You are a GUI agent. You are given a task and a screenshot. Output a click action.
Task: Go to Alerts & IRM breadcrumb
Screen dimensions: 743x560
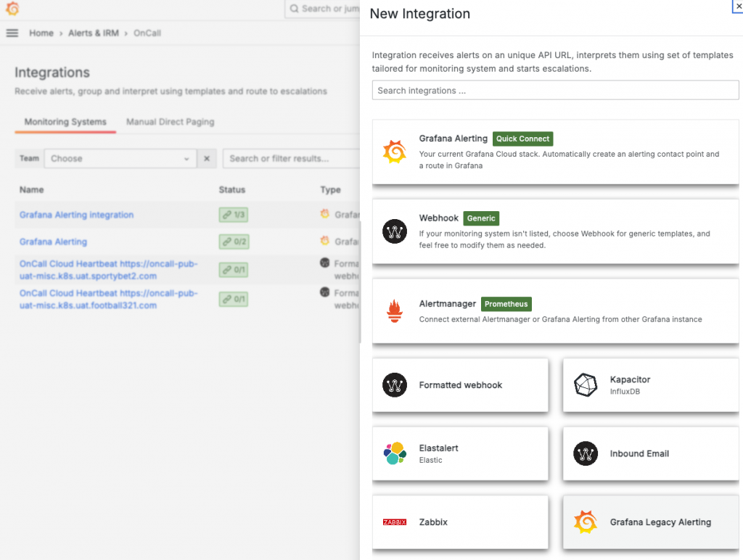click(x=94, y=33)
